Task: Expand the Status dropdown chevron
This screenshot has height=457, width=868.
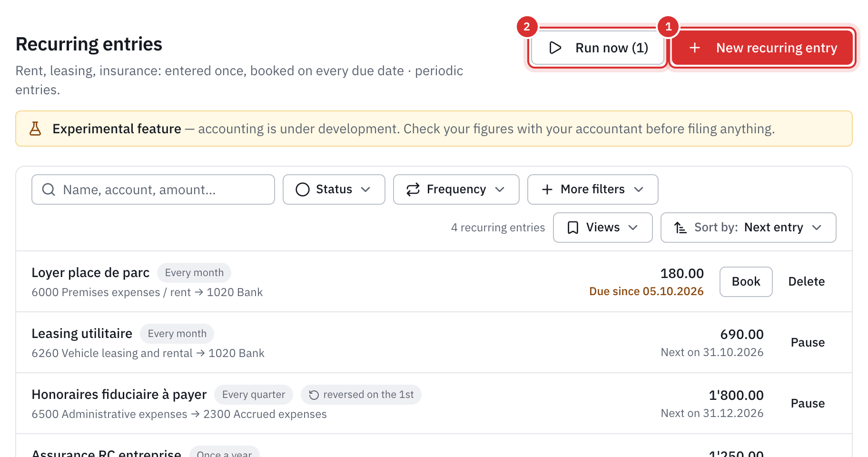Action: (365, 189)
